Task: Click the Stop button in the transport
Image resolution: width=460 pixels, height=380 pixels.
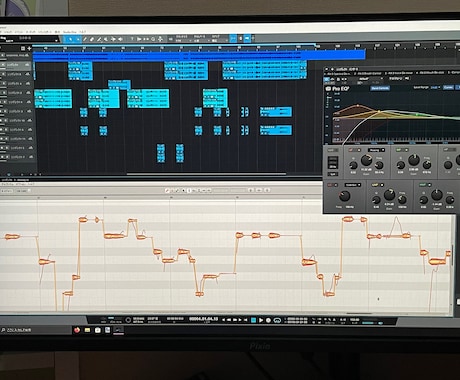Action: [x=253, y=320]
